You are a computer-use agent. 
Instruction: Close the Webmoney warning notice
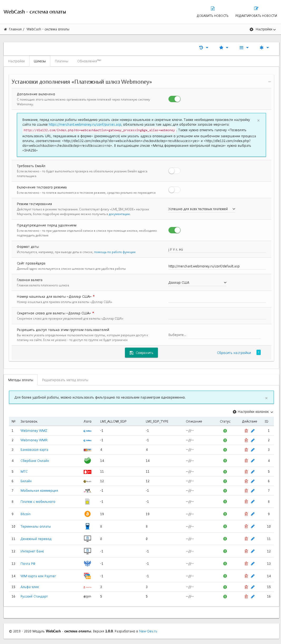pyautogui.click(x=258, y=120)
